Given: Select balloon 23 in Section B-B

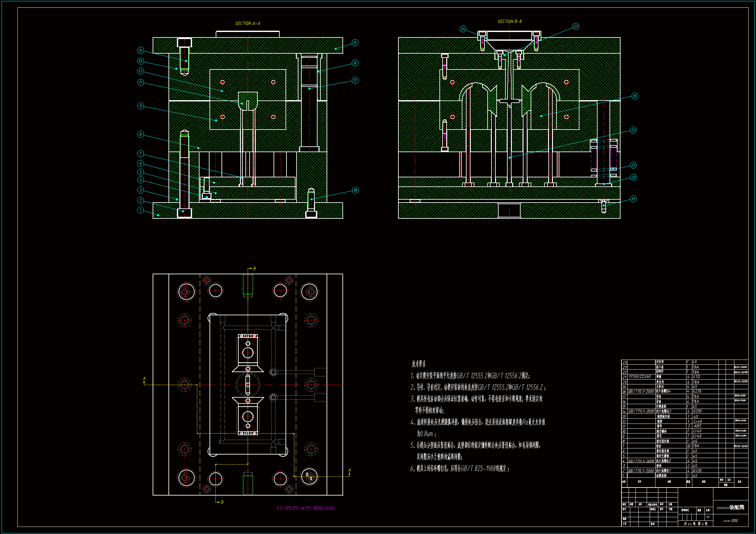Looking at the screenshot, I should click(x=576, y=26).
